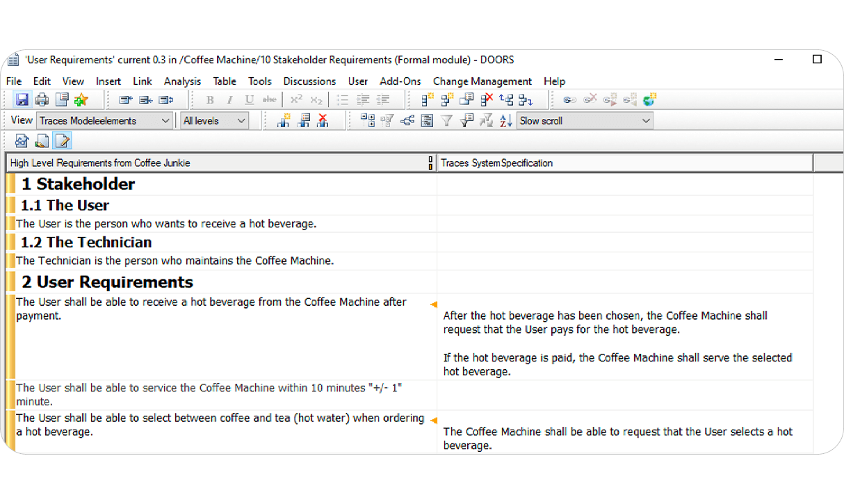This screenshot has width=844, height=504.
Task: Click the Save module icon
Action: coord(22,99)
